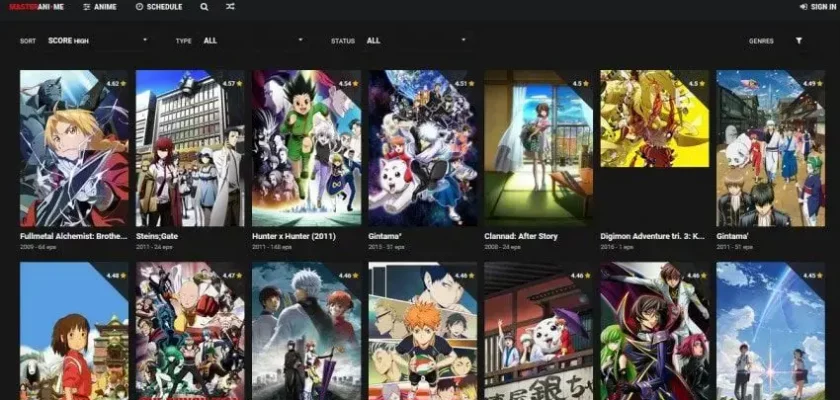Screen dimensions: 840x400
Task: Open the Code Geass poster with Lelouch
Action: click(655, 331)
